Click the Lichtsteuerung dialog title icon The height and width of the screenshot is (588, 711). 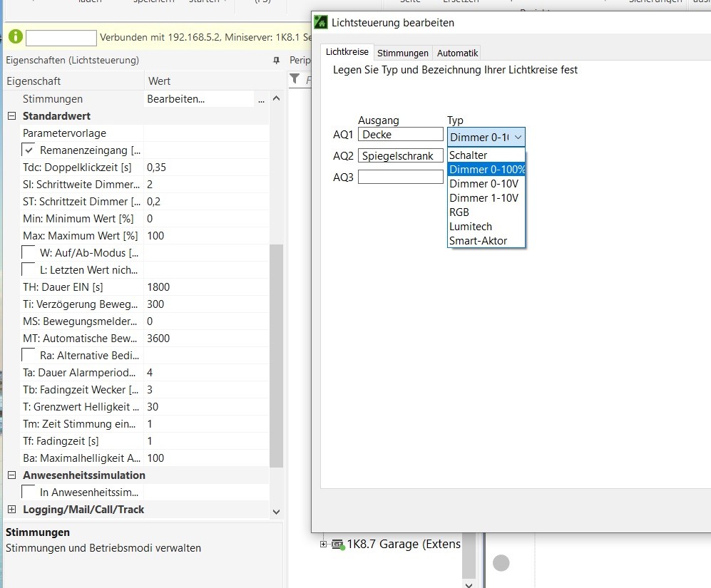point(321,22)
